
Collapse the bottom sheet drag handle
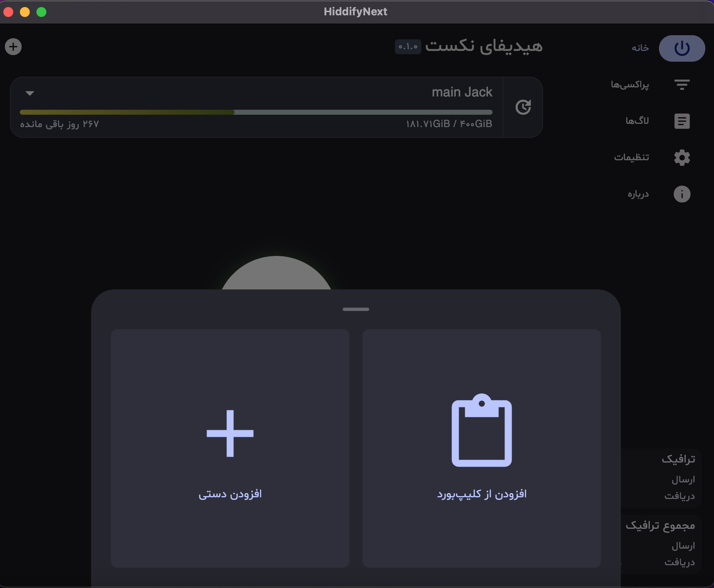[x=356, y=309]
